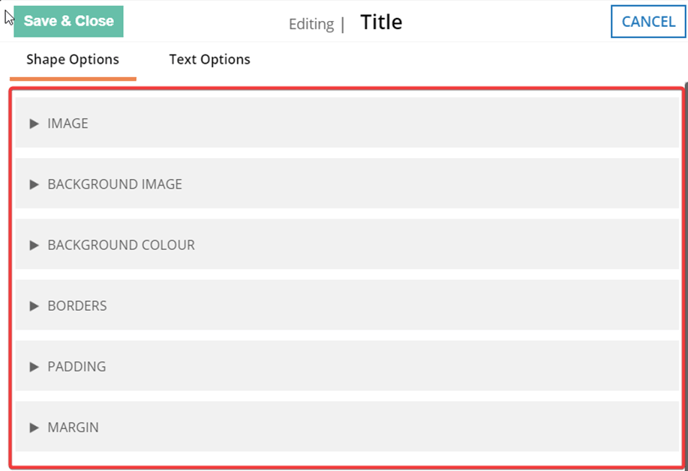Click the PADDING disclosure triangle icon

coord(34,367)
